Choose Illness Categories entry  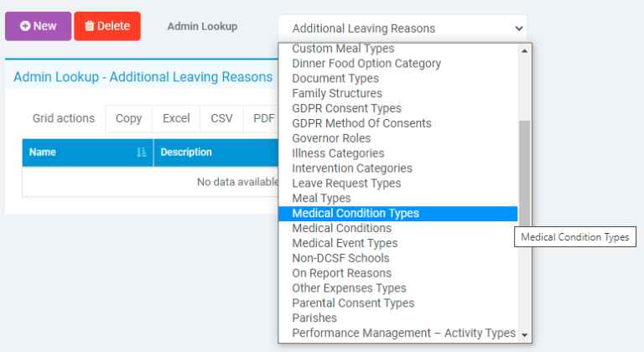click(338, 154)
